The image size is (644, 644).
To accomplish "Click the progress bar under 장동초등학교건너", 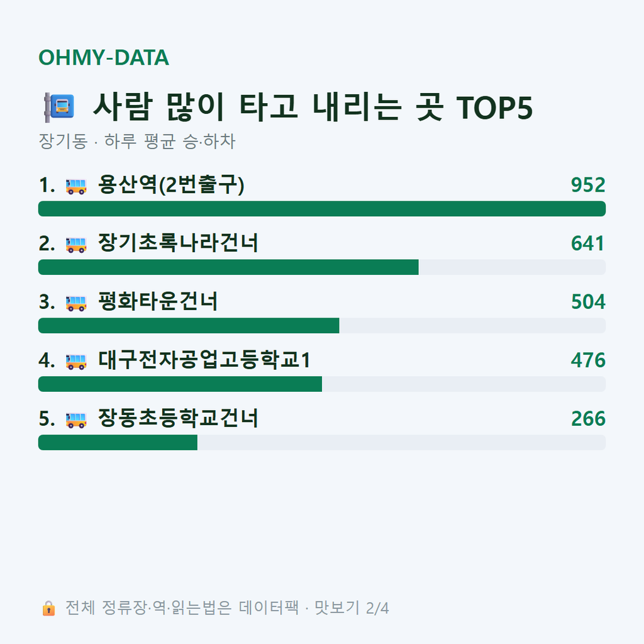I will 322,442.
